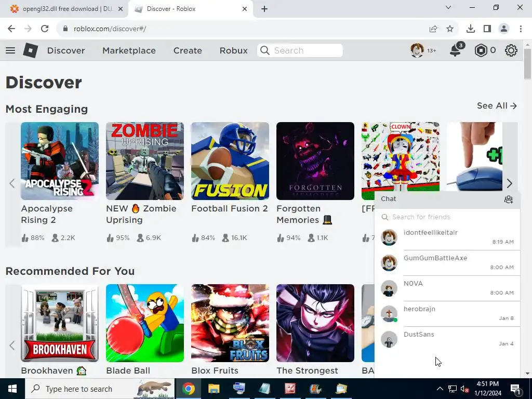532x399 pixels.
Task: Open Forgotten Memories game thumbnail
Action: click(315, 161)
